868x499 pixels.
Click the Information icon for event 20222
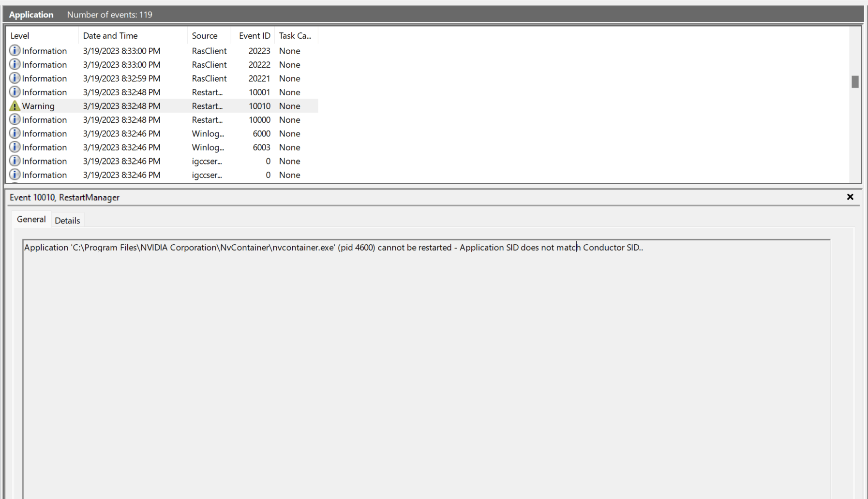tap(15, 64)
